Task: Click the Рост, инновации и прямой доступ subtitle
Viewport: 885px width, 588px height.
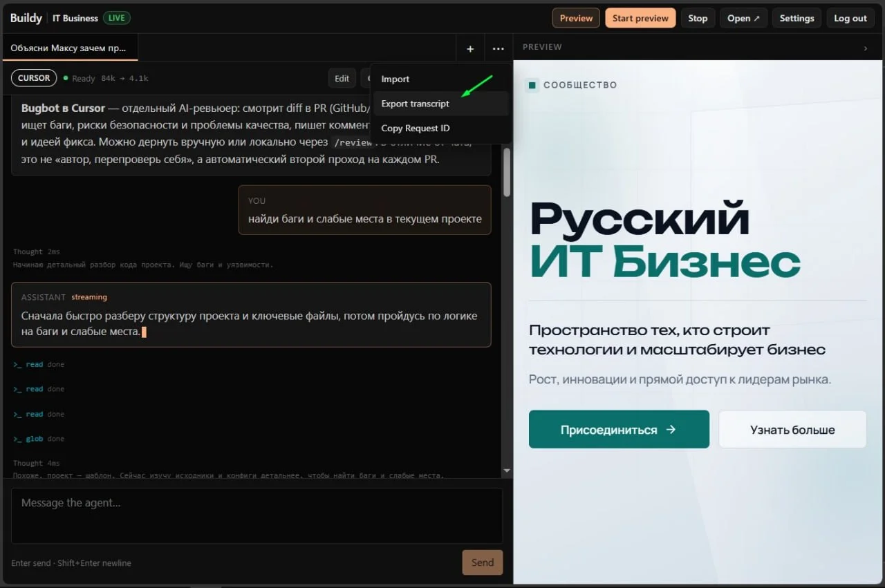Action: tap(680, 379)
